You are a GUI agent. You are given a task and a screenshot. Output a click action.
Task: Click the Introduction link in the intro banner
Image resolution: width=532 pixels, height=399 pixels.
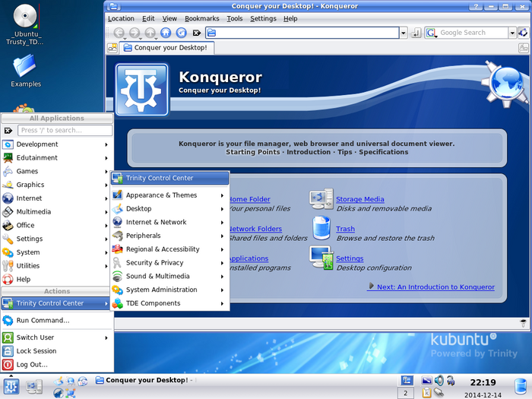309,152
